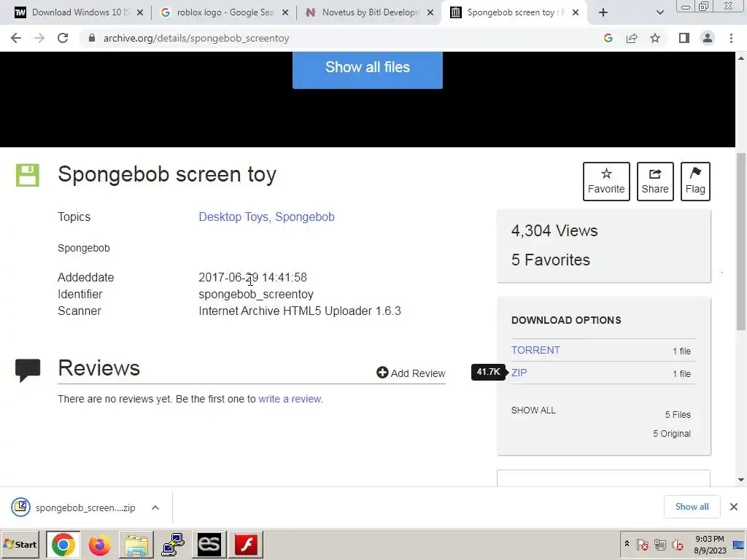This screenshot has height=560, width=747.
Task: Click the Chrome taskbar icon
Action: click(63, 545)
